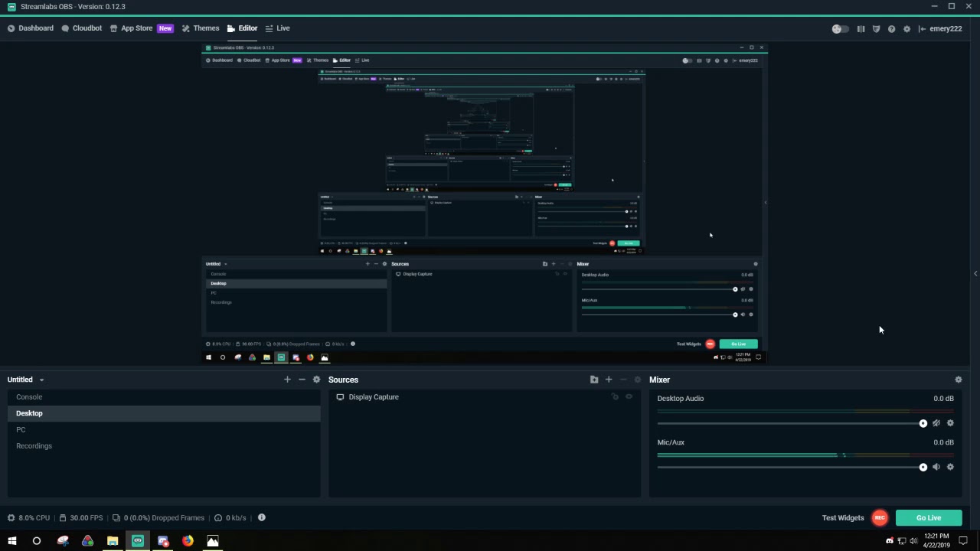Remove selected scene with minus icon
Screen dimensions: 980x551
coord(302,380)
